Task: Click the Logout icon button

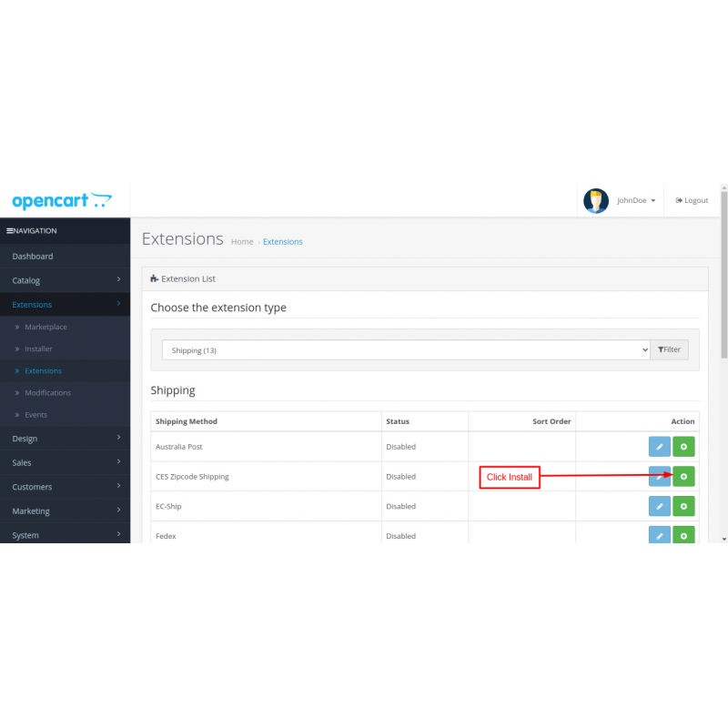Action: point(692,200)
